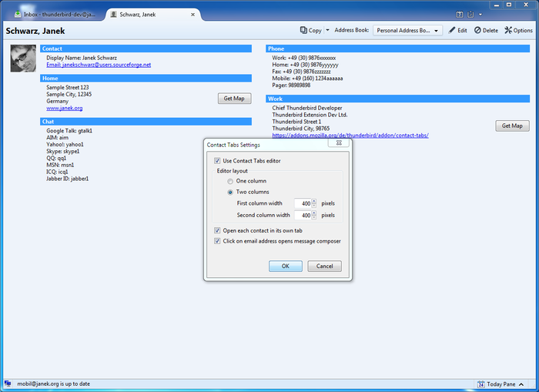Click 'Sample Street 123' address line
This screenshot has height=392, width=539.
[68, 87]
